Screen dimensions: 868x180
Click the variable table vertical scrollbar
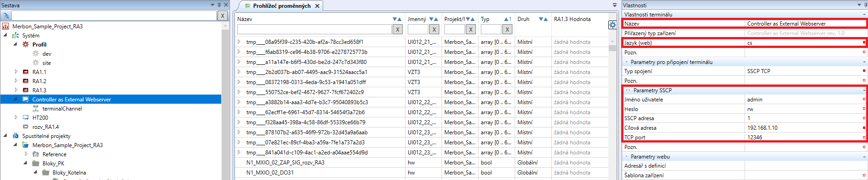(x=612, y=110)
